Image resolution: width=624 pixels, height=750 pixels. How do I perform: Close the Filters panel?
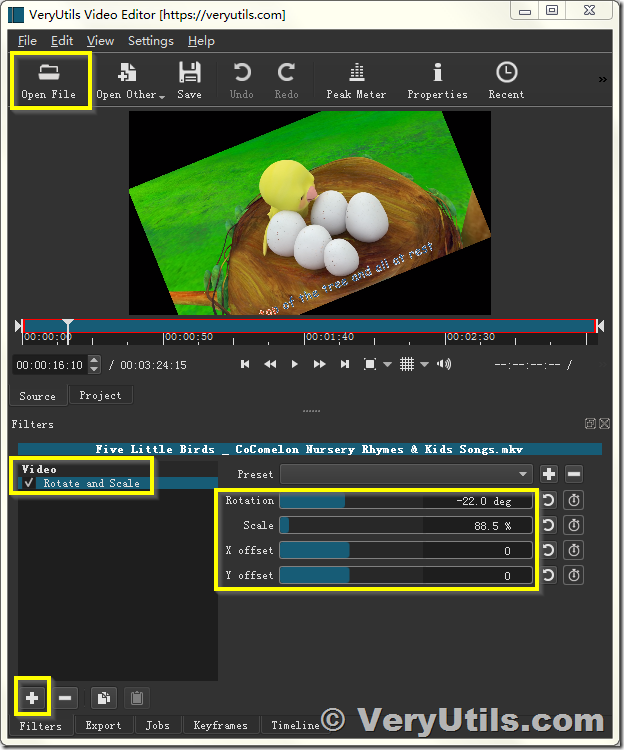tap(604, 424)
